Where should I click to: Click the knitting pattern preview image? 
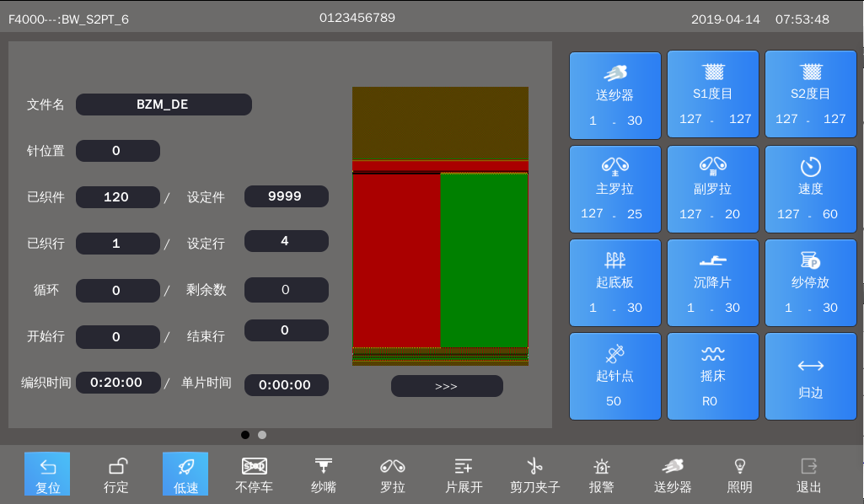click(x=440, y=226)
